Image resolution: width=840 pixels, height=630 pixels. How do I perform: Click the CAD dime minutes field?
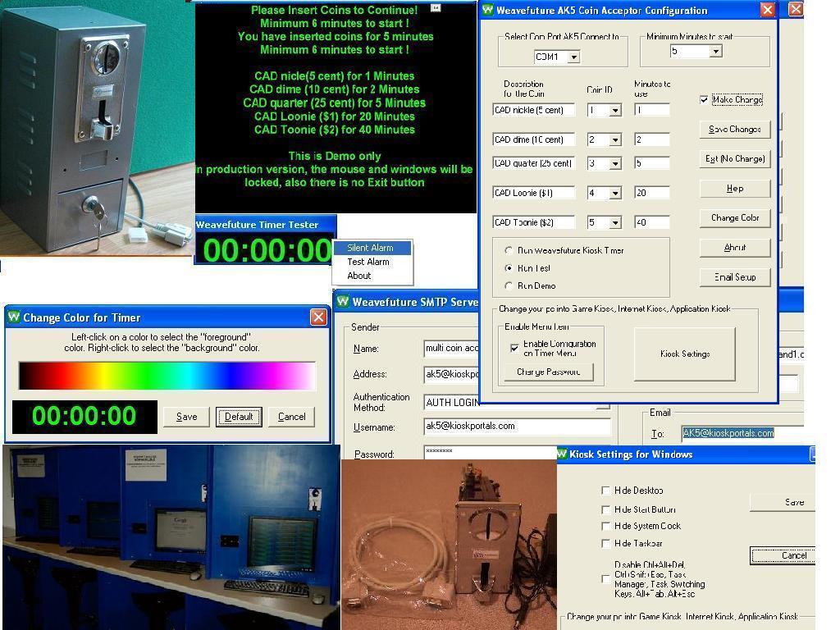(652, 139)
